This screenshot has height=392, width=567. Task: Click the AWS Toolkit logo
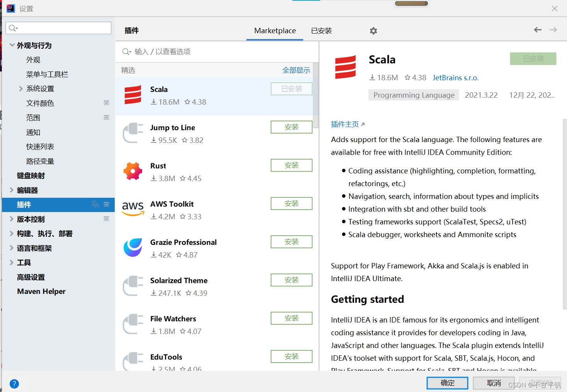pos(133,209)
